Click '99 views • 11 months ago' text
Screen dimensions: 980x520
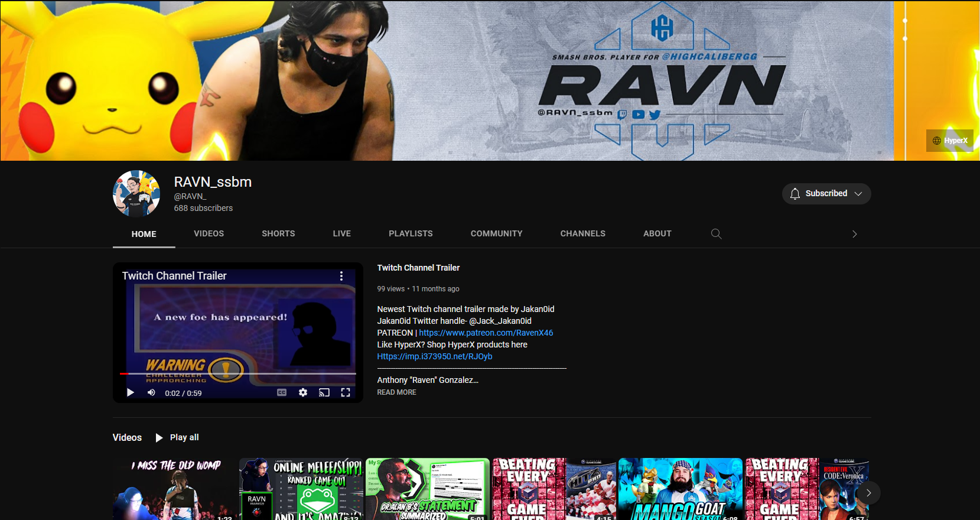pos(418,289)
